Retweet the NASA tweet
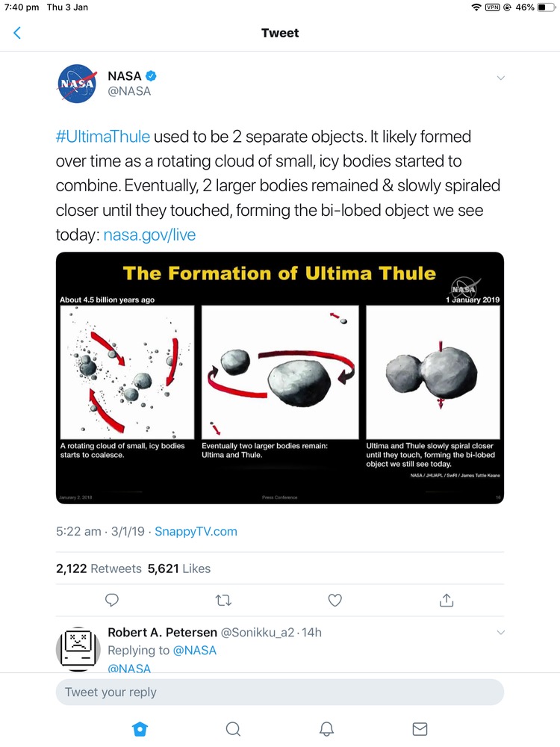The image size is (560, 747). click(223, 600)
